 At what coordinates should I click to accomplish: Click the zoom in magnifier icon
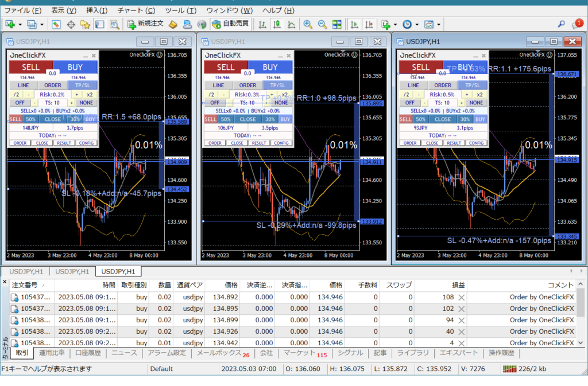click(x=308, y=24)
